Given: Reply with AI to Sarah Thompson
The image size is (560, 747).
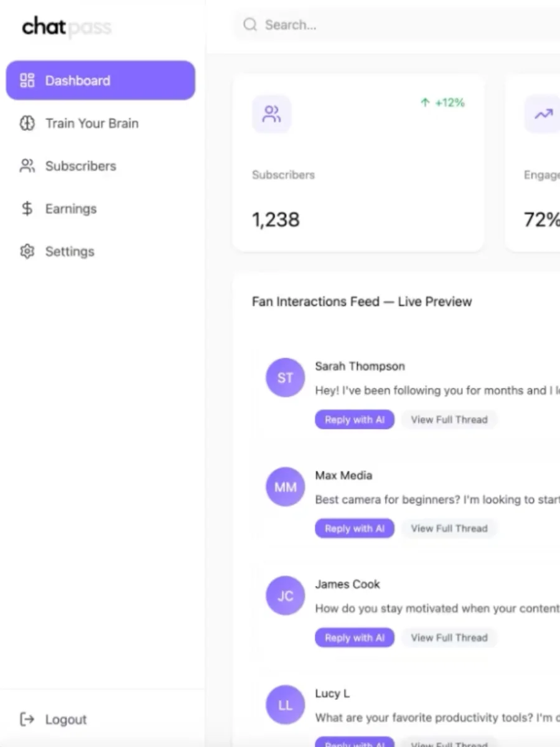Looking at the screenshot, I should point(355,420).
